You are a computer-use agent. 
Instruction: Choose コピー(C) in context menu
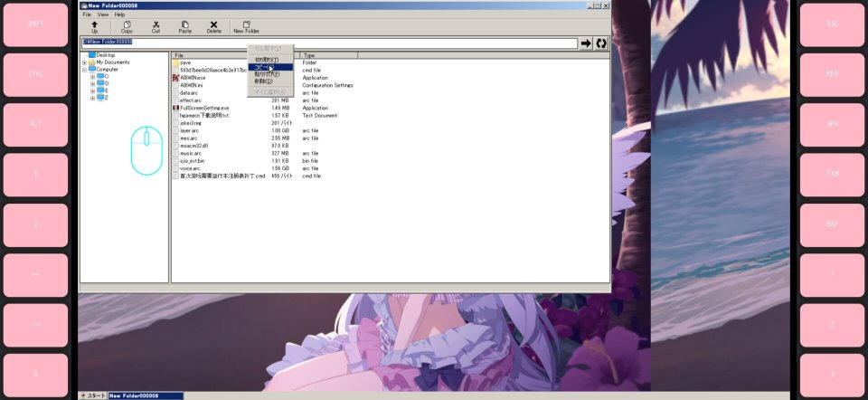click(270, 66)
